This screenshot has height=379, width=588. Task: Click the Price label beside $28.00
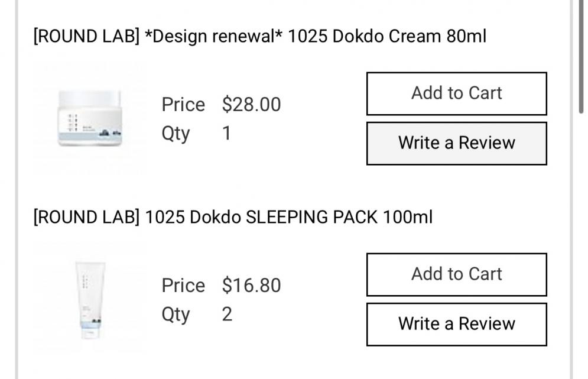(x=183, y=105)
